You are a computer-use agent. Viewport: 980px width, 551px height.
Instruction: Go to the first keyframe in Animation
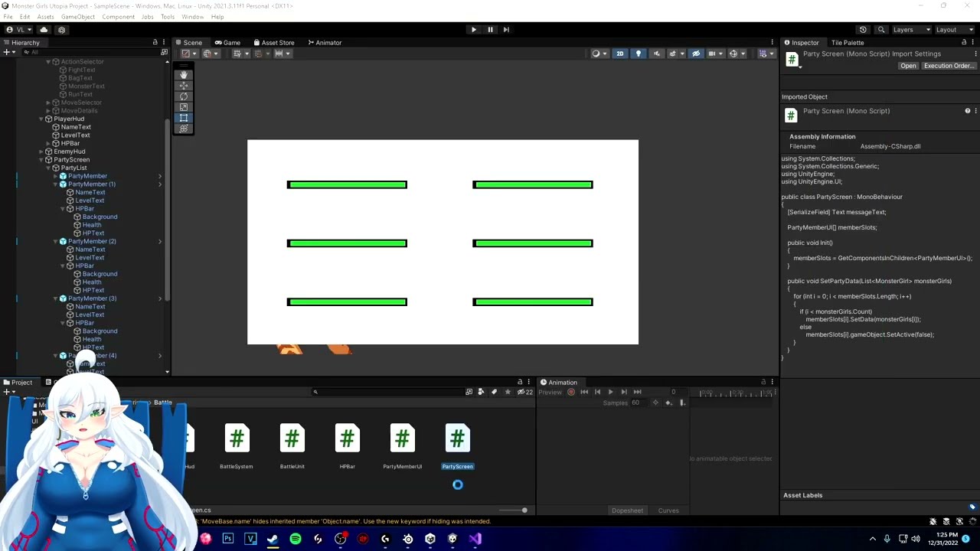(x=584, y=392)
